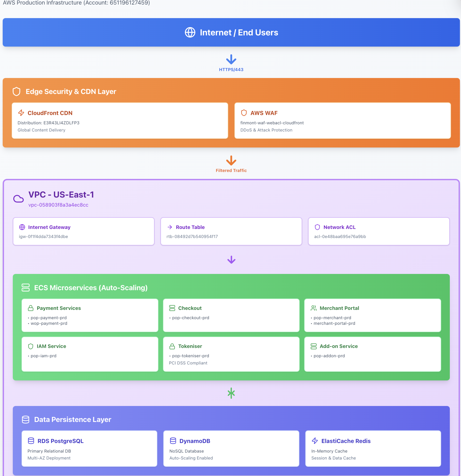Click the database icon beside RDS PostgreSQL
Image resolution: width=461 pixels, height=476 pixels.
click(x=31, y=441)
